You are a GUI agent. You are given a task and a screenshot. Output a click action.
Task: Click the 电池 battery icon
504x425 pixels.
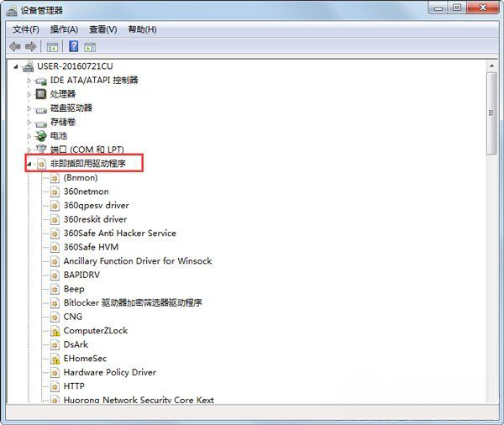tap(41, 136)
